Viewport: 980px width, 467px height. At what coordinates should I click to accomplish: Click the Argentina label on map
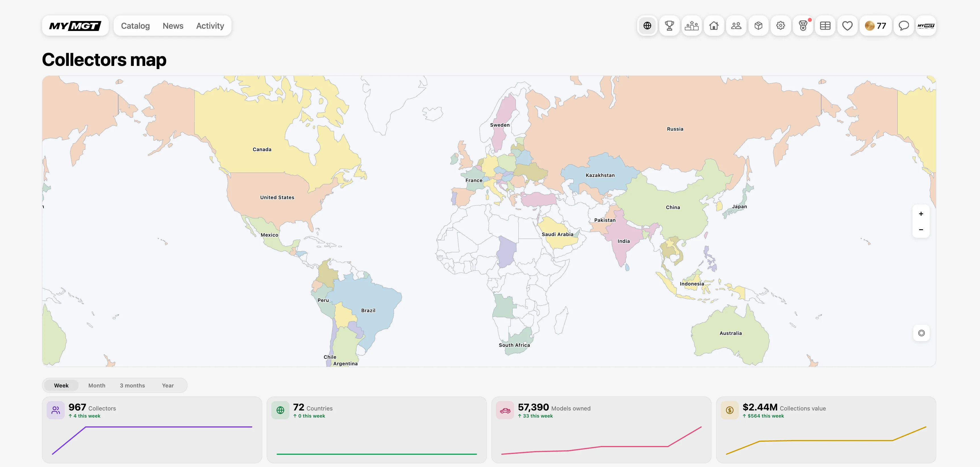coord(345,364)
